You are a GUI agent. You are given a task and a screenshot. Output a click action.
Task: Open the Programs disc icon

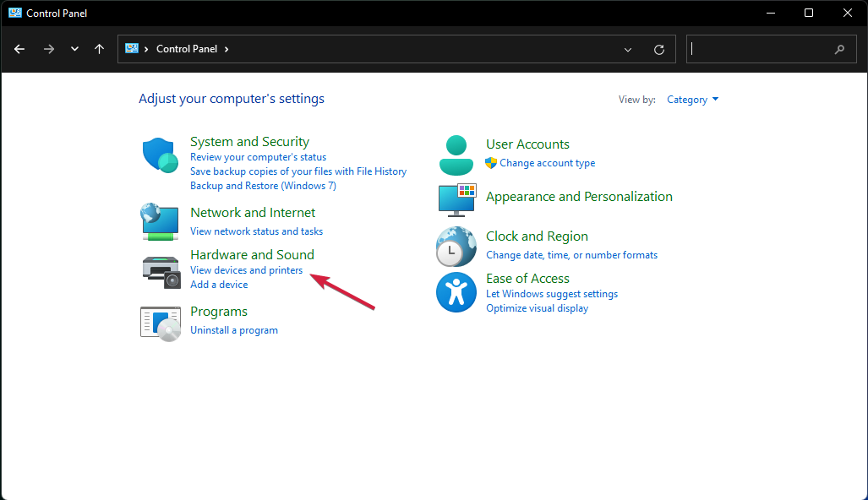[x=161, y=324]
